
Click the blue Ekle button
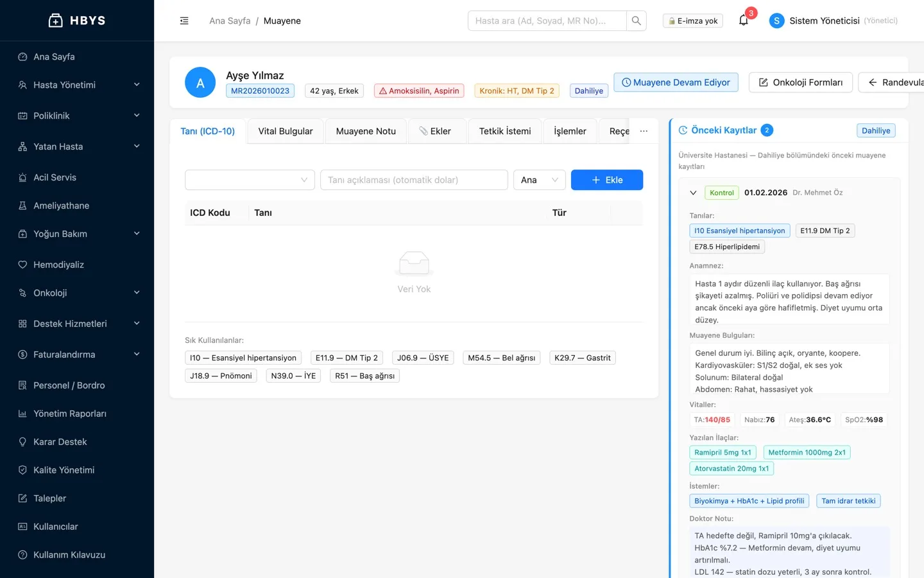point(607,180)
